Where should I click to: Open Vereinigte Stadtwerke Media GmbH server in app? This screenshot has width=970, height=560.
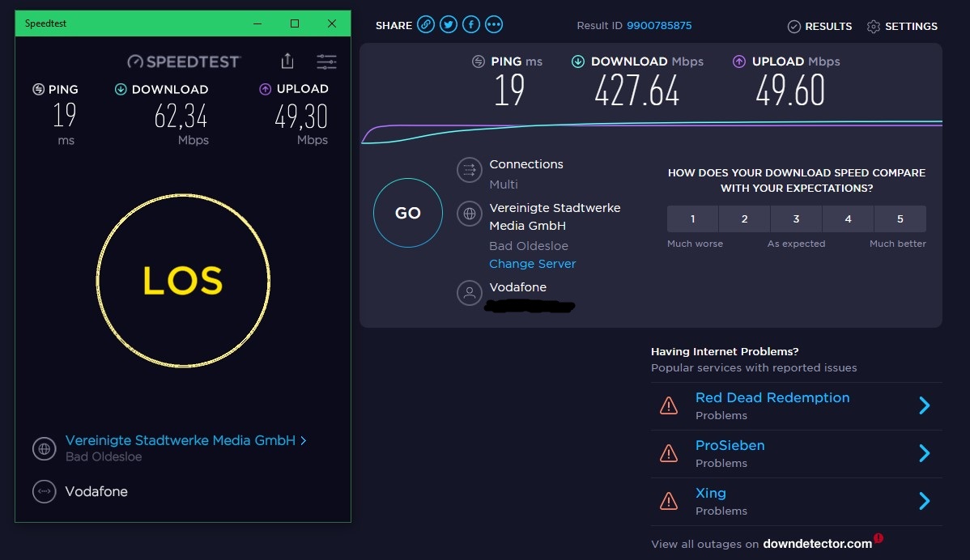coord(180,441)
